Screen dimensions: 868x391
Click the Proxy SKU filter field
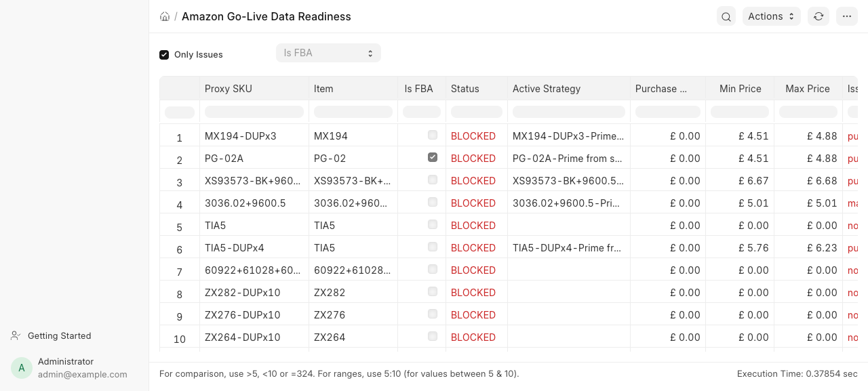pyautogui.click(x=254, y=112)
